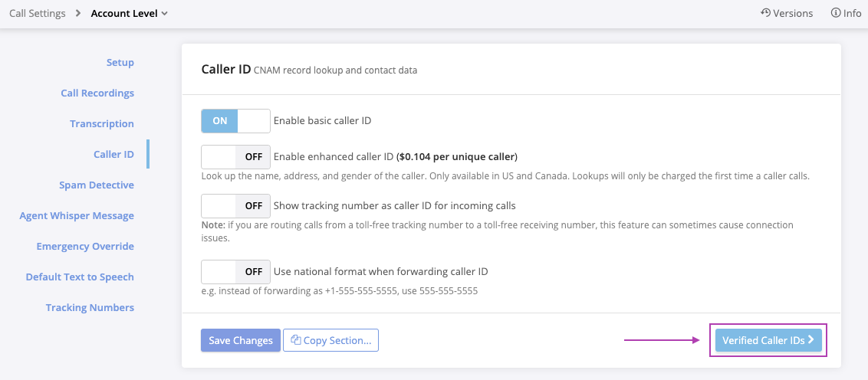
Task: Click breadcrumb chevron after Call Settings
Action: (x=78, y=13)
